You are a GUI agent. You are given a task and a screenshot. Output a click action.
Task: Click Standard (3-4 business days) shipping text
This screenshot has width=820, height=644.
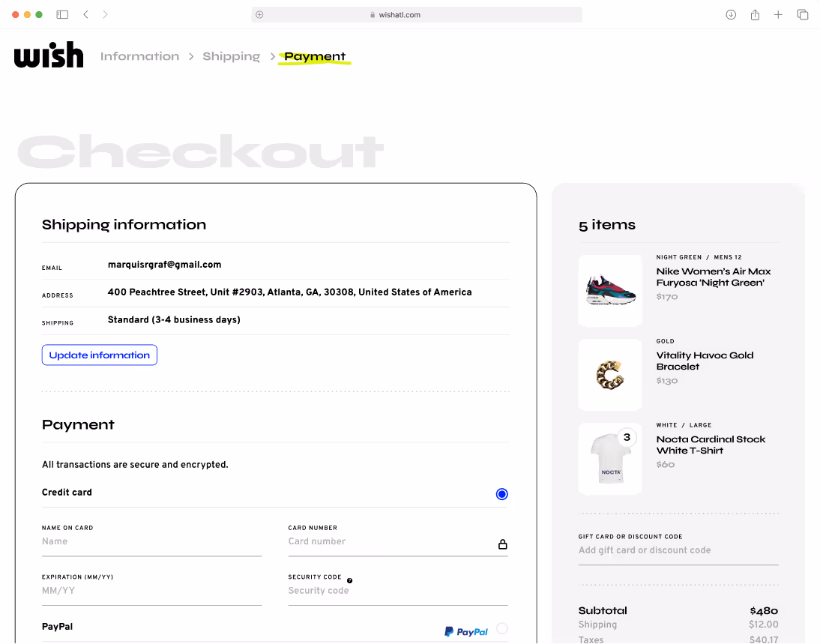tap(174, 319)
